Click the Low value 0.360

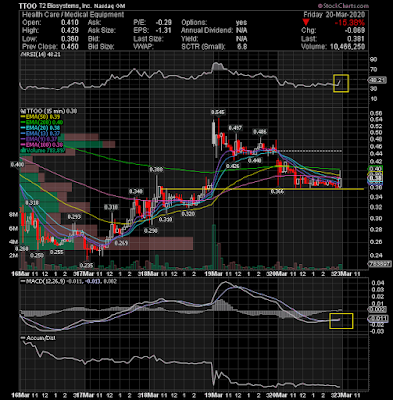point(70,39)
